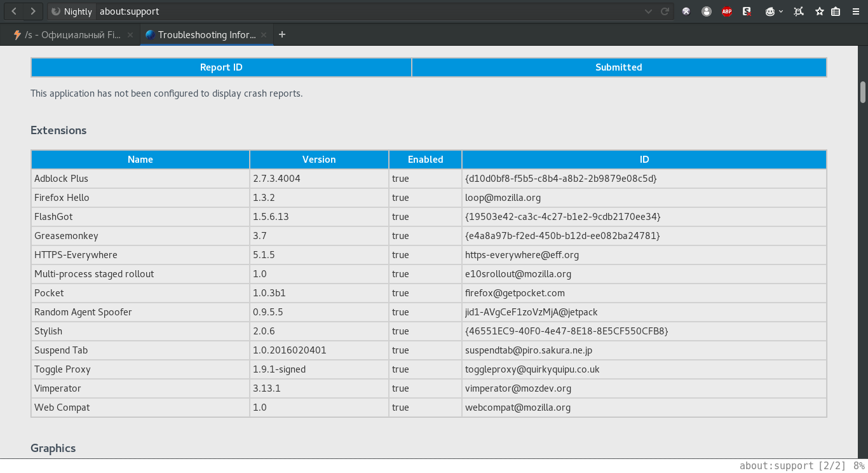Select the Firefox Hello name cell
Image resolution: width=868 pixels, height=473 pixels.
[x=140, y=198]
